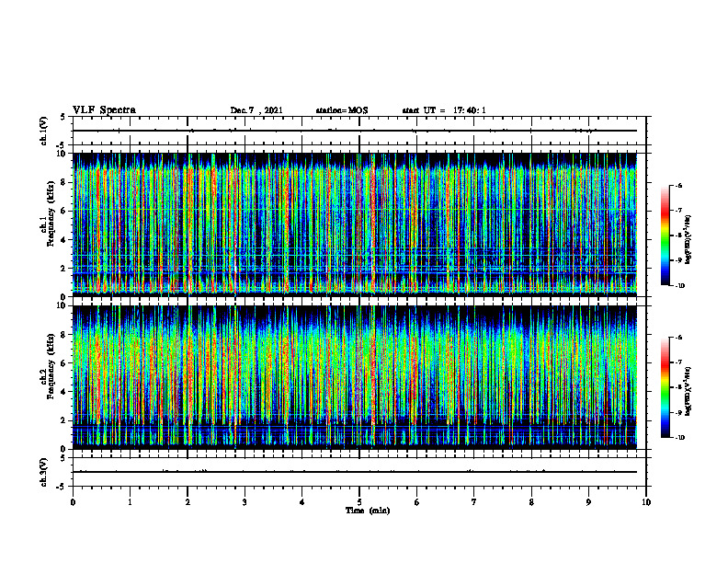Click the "-8" label on ch.1 colorbar
728x563 pixels.
678,236
